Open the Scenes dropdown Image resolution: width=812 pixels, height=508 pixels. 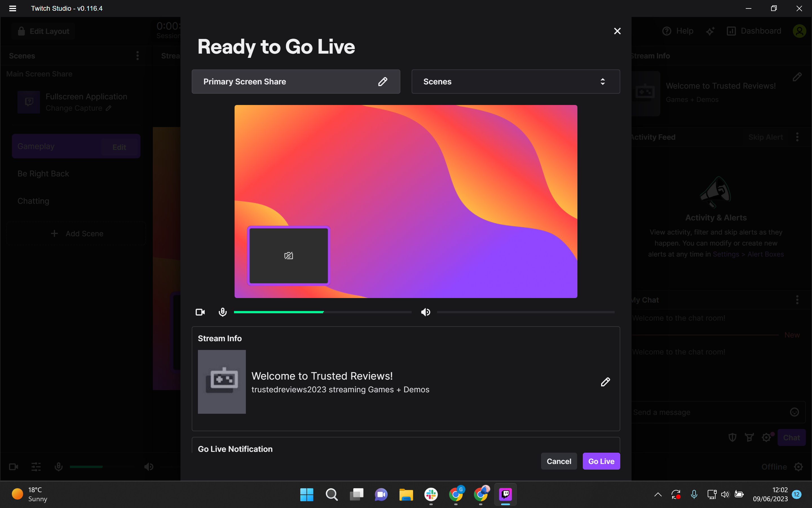(x=515, y=82)
